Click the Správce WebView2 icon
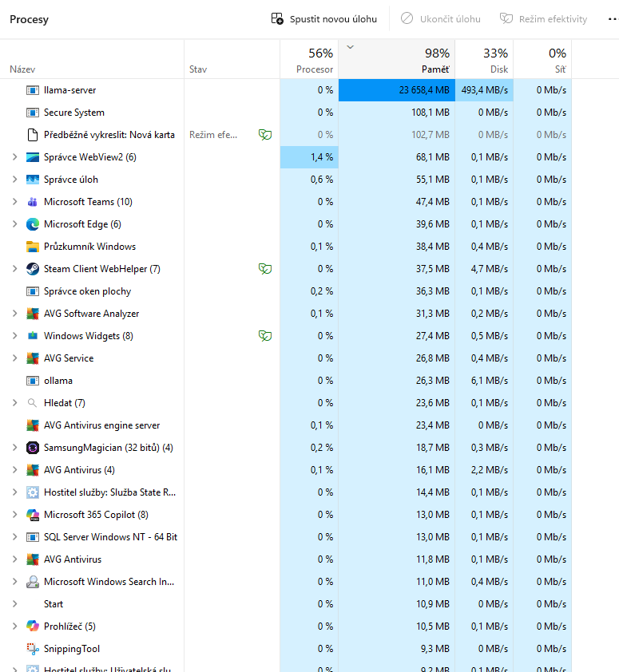Viewport: 619px width, 672px height. click(x=33, y=157)
